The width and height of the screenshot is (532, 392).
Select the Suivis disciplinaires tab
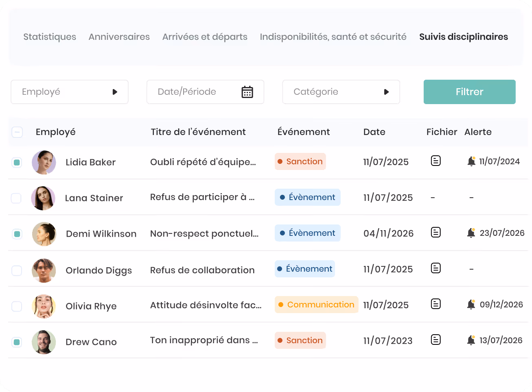click(x=464, y=37)
